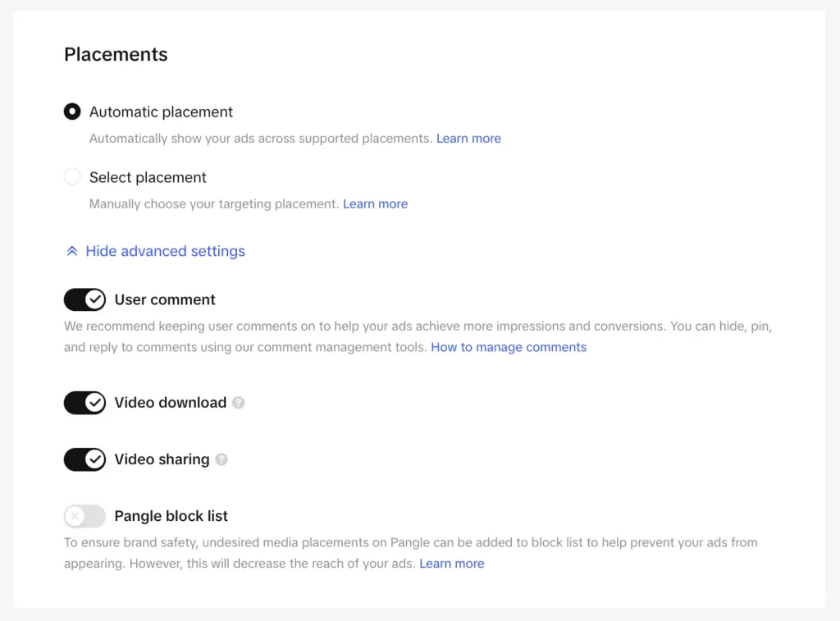Click the double chevron icon before Hide advanced settings
This screenshot has width=840, height=621.
(72, 252)
